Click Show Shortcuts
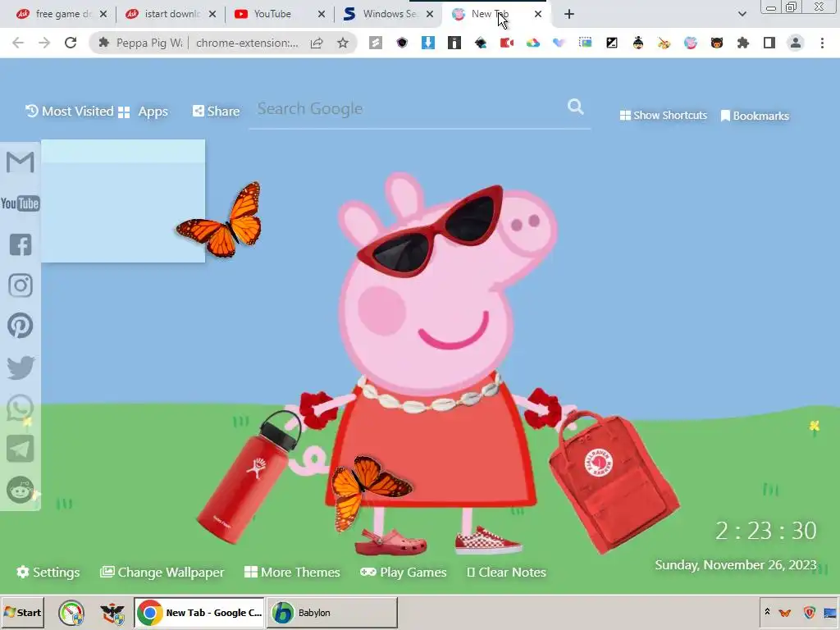The height and width of the screenshot is (630, 840). click(x=663, y=115)
